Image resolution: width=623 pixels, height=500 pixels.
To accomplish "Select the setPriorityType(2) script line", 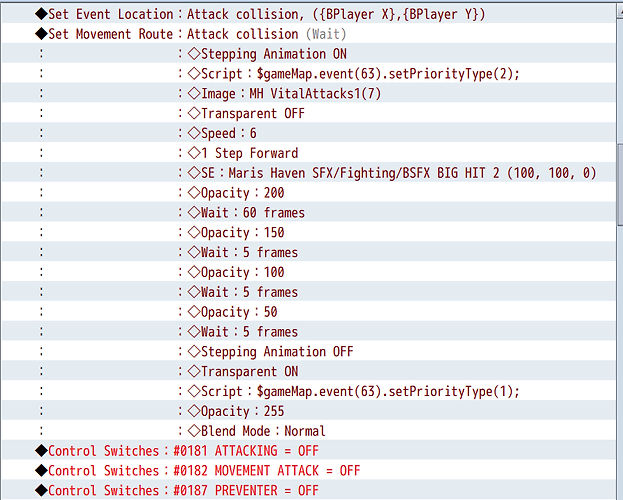I will click(308, 74).
